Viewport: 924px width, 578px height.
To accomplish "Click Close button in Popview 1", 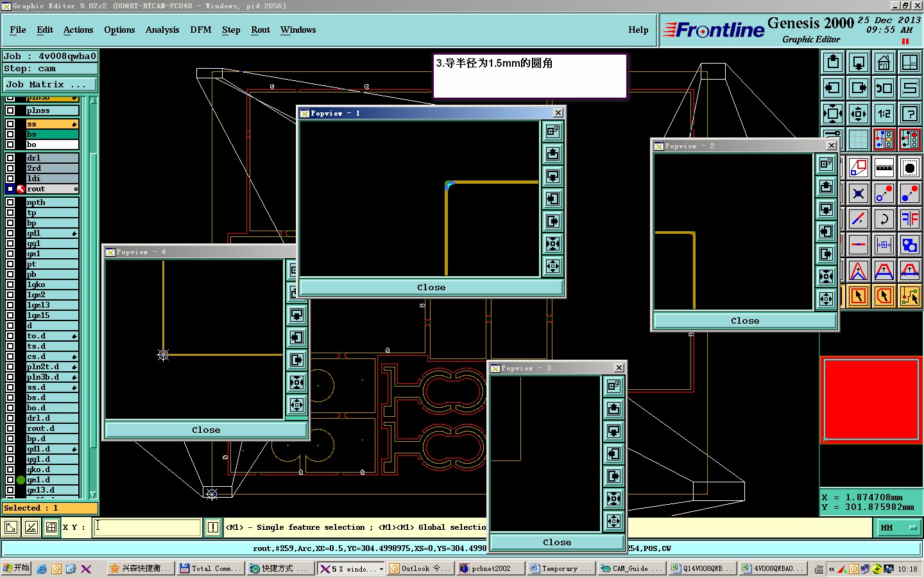I will tap(431, 287).
